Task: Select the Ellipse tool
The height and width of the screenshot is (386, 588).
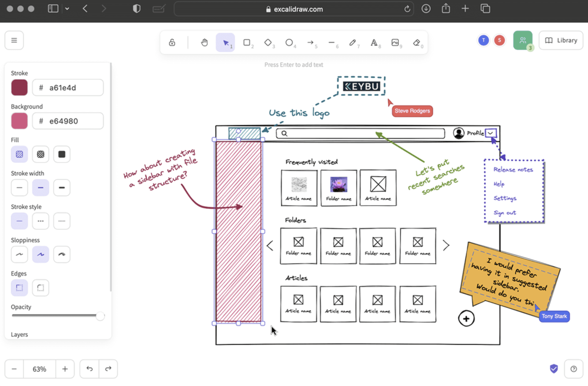Action: (289, 43)
